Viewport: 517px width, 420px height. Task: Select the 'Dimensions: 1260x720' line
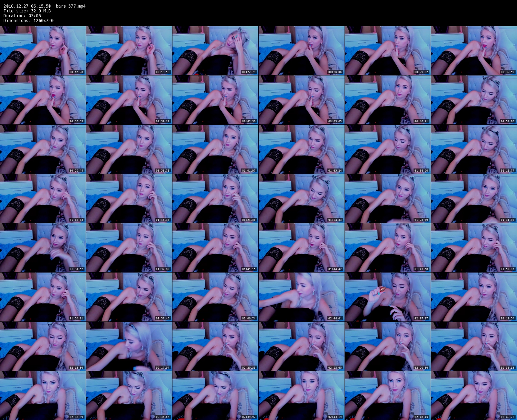pyautogui.click(x=28, y=21)
